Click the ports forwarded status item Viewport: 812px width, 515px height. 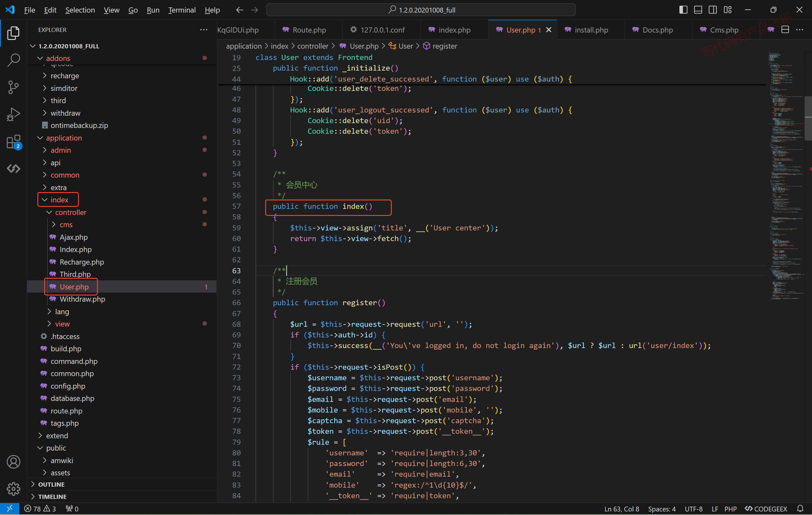tap(72, 509)
